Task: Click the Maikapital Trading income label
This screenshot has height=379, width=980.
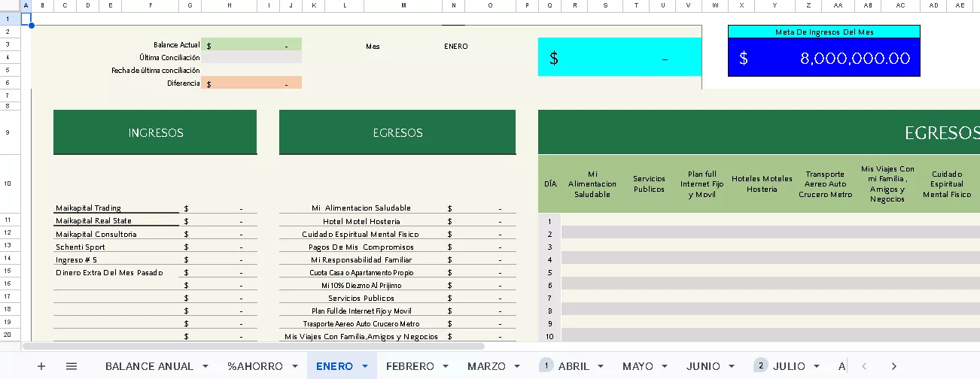Action: click(x=88, y=208)
